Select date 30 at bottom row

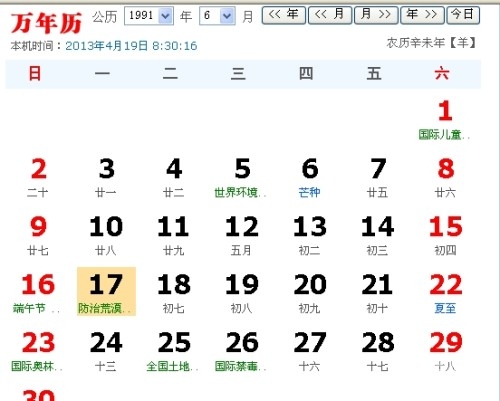pos(38,395)
